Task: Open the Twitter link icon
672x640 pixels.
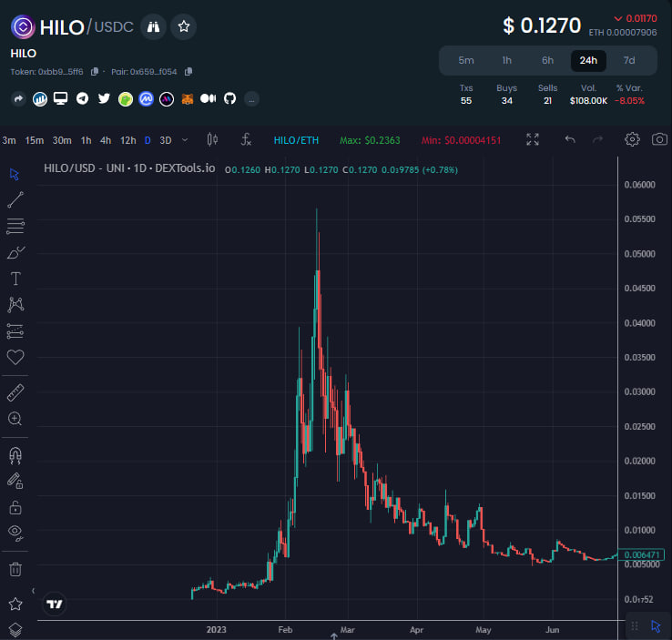Action: pos(104,99)
